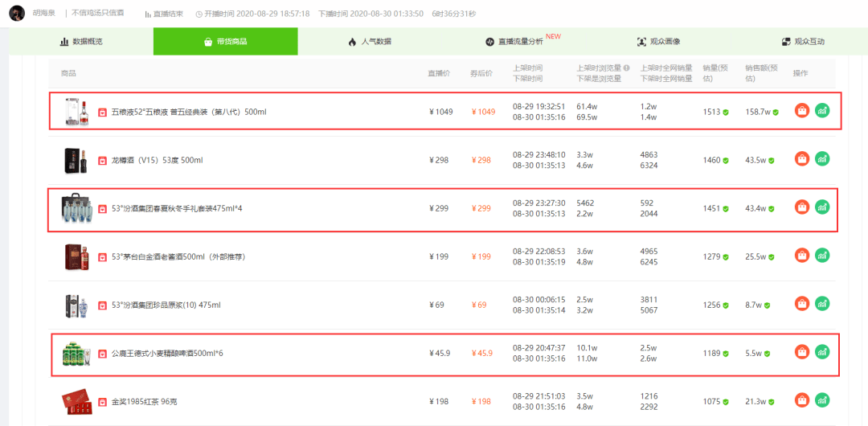The height and width of the screenshot is (426, 868).
Task: Click info icon beside 上架时浏览量 header
Action: point(627,68)
